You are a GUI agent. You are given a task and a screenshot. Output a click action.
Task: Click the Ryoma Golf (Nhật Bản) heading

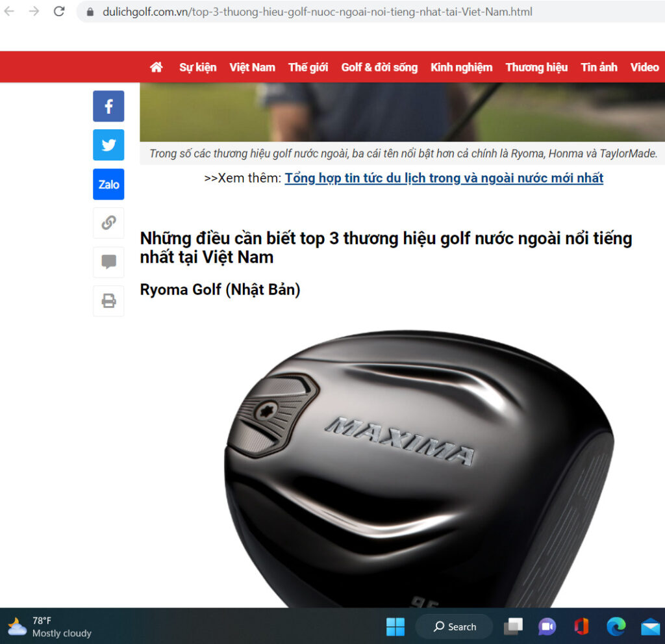click(x=220, y=290)
